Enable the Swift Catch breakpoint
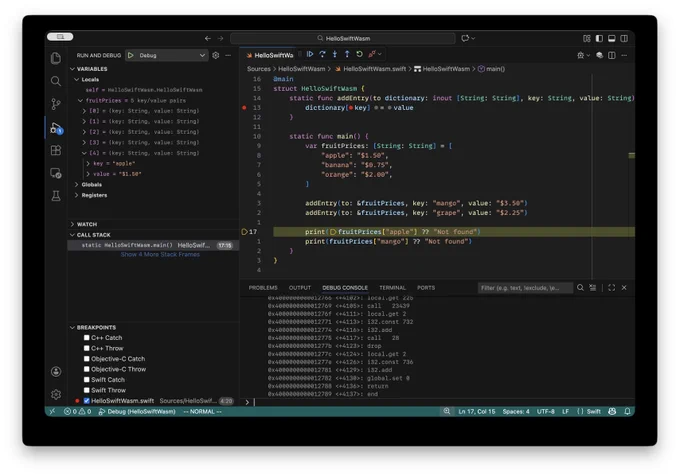 [86, 379]
